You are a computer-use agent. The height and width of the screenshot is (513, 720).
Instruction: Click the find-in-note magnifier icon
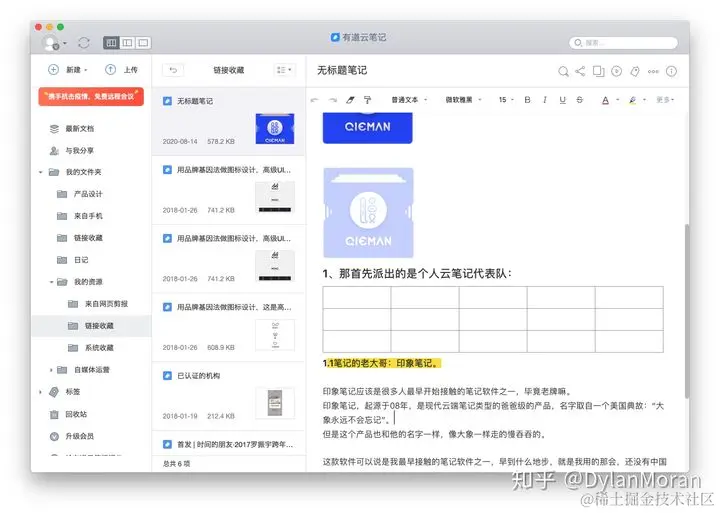tap(563, 71)
